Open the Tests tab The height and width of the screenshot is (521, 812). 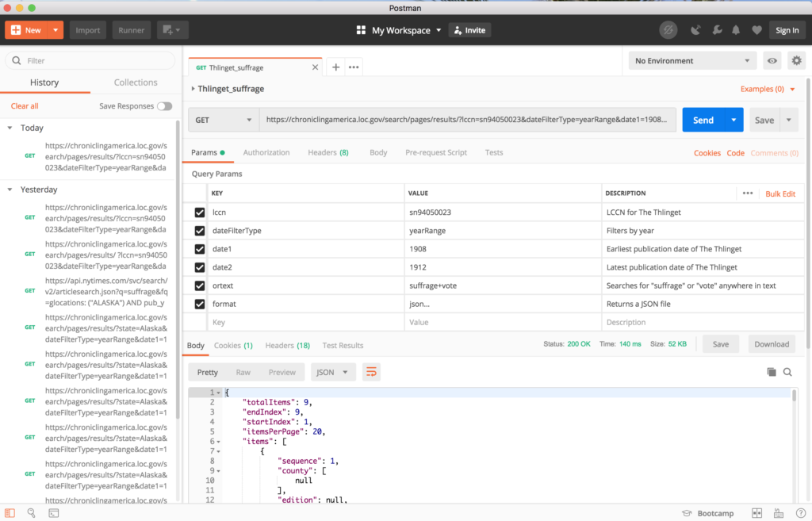[x=494, y=152]
